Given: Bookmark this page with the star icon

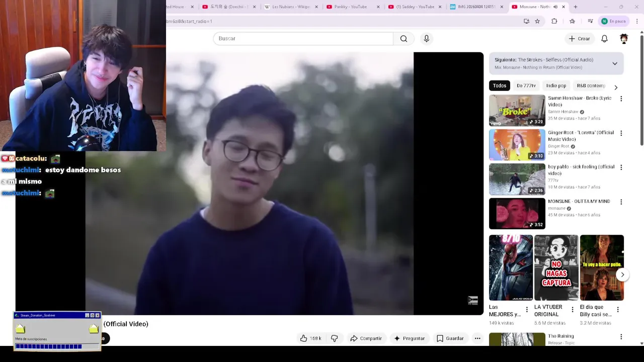Looking at the screenshot, I should pyautogui.click(x=537, y=21).
